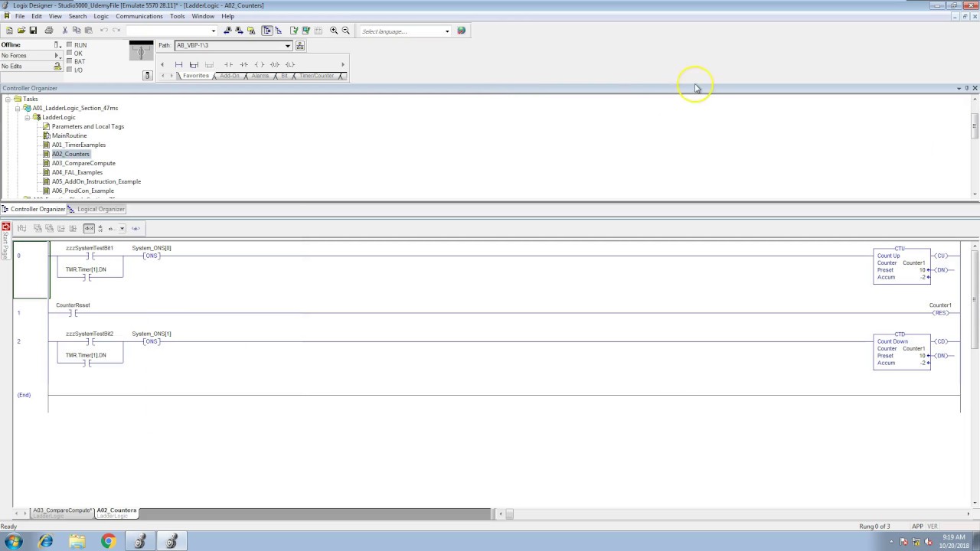The image size is (980, 551).
Task: Open the Tools menu
Action: 177,16
